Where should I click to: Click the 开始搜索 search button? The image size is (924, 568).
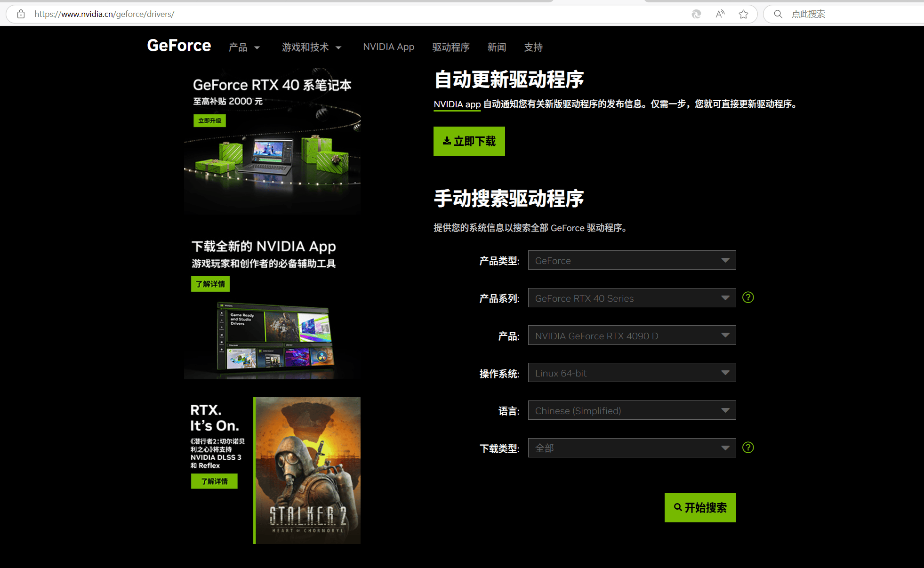700,508
